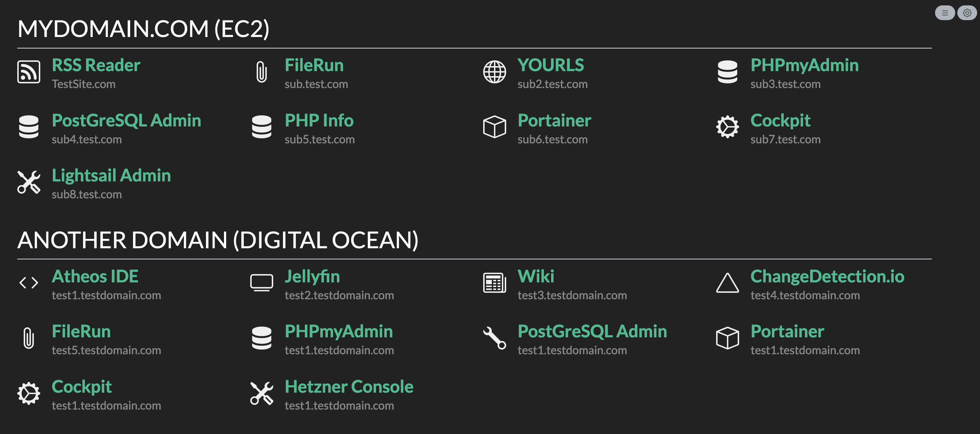This screenshot has height=434, width=980.
Task: Click the globe icon next to YOURLS
Action: click(495, 71)
